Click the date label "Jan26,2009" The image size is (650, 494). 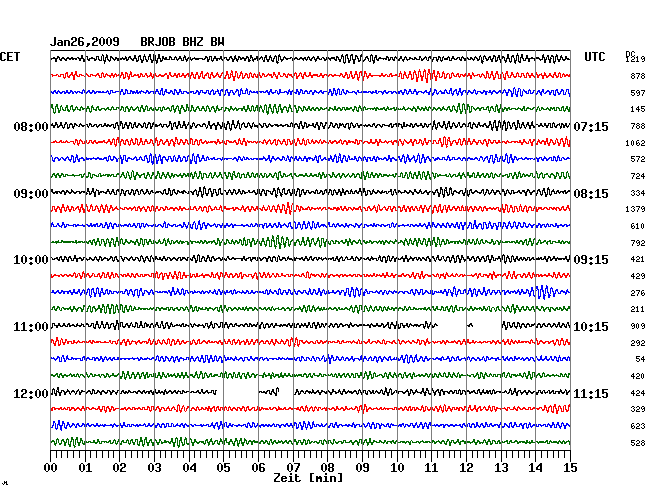pyautogui.click(x=85, y=42)
